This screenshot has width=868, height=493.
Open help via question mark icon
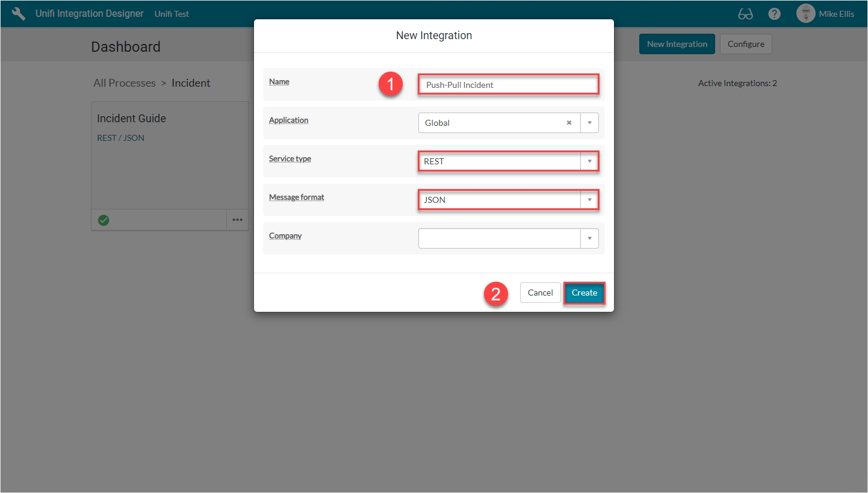click(775, 14)
